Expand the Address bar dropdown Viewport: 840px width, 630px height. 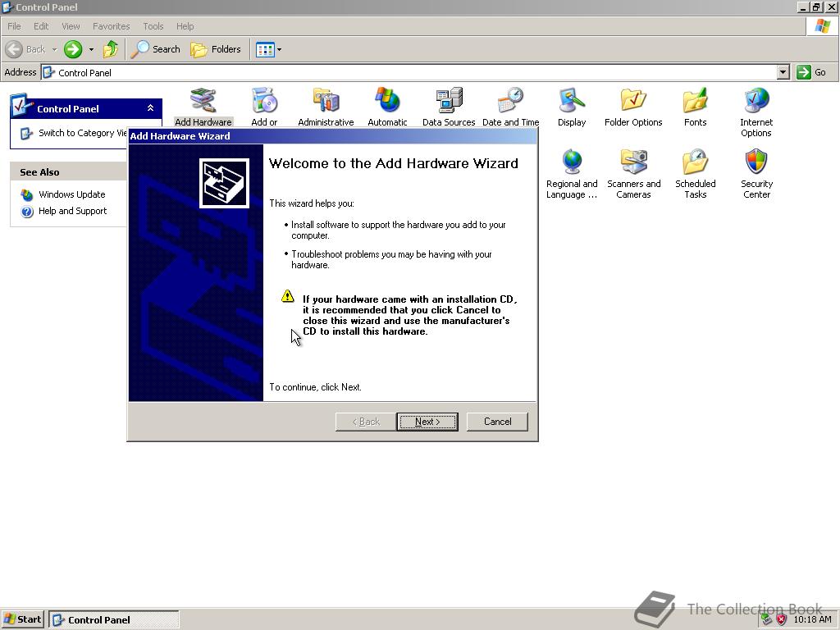pyautogui.click(x=783, y=72)
